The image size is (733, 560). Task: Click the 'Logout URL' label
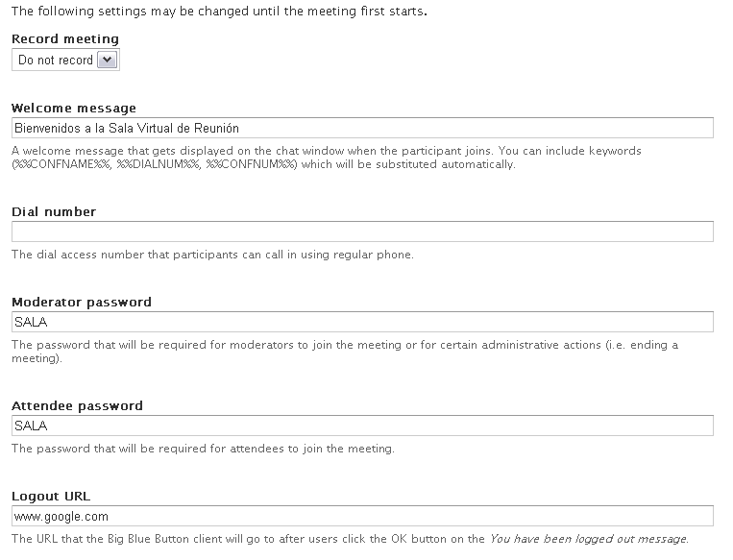coord(51,497)
